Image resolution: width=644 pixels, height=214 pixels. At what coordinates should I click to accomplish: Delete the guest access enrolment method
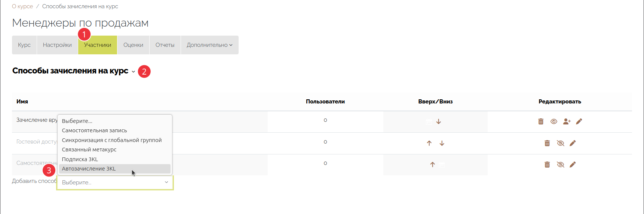pos(547,143)
